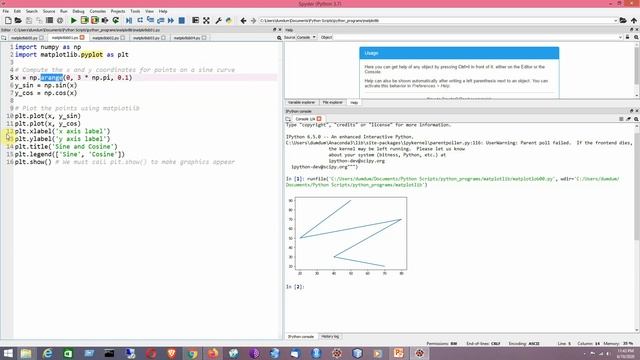The image size is (640, 360).
Task: Change to the parent directory
Action: click(x=633, y=20)
